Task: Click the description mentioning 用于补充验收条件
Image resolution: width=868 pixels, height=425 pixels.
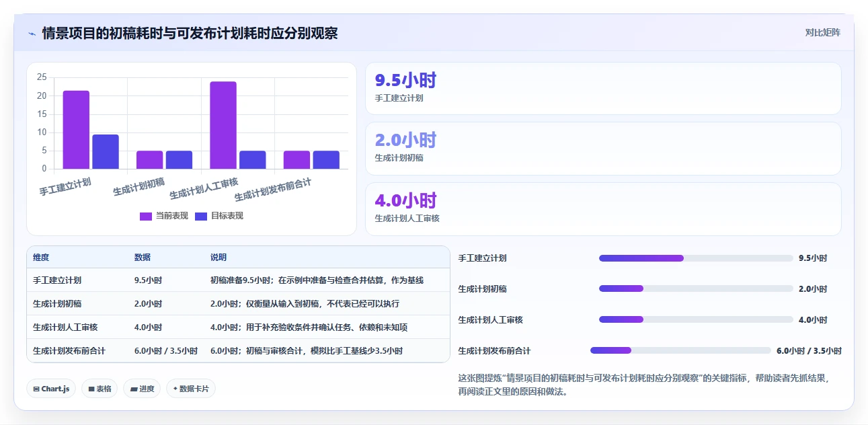Action: coord(309,327)
